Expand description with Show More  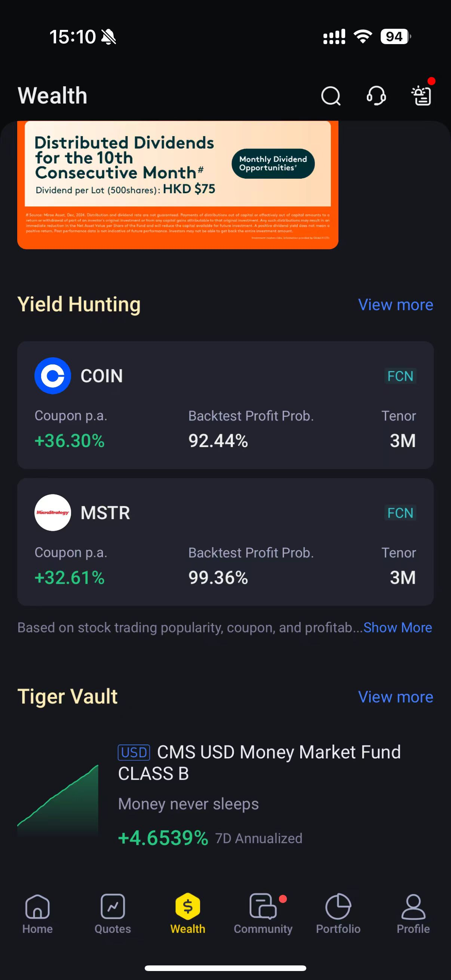pos(398,628)
